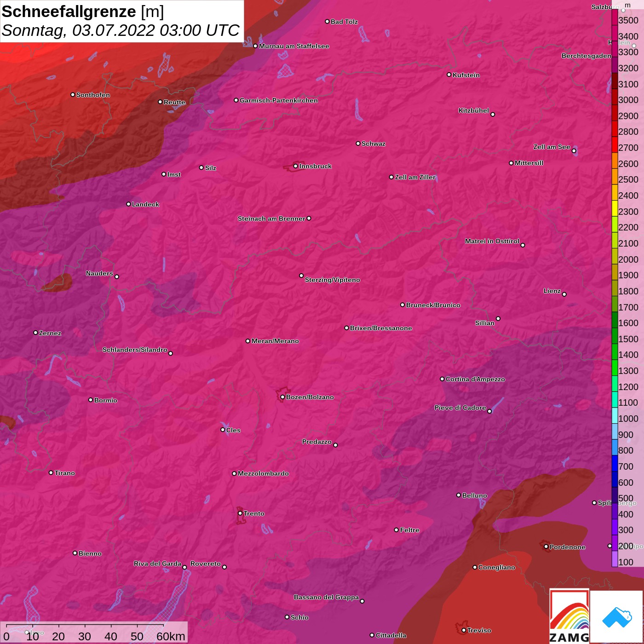644x644 pixels.
Task: Click the Cittadella label
Action: (391, 635)
